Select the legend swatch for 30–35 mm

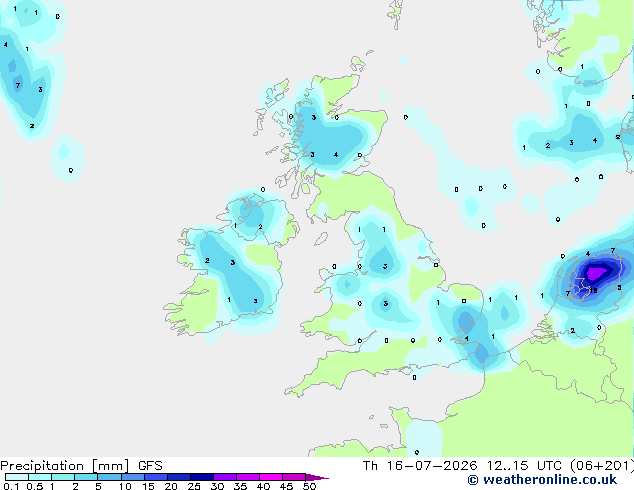point(224,477)
